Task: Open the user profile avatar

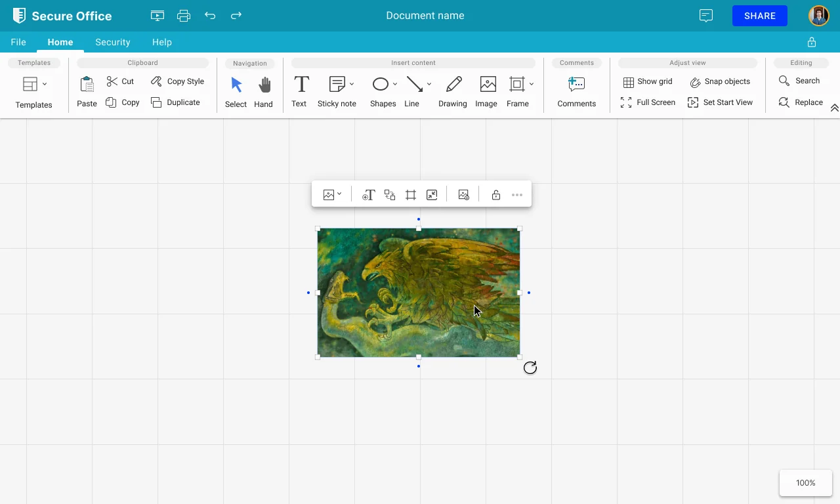Action: [818, 16]
